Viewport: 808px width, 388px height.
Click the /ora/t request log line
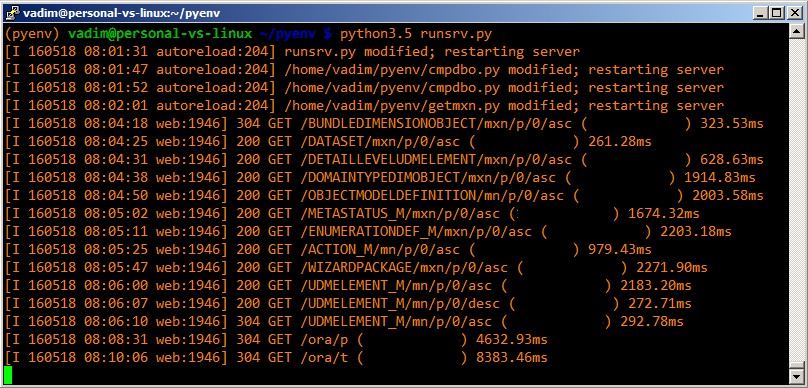click(x=276, y=358)
